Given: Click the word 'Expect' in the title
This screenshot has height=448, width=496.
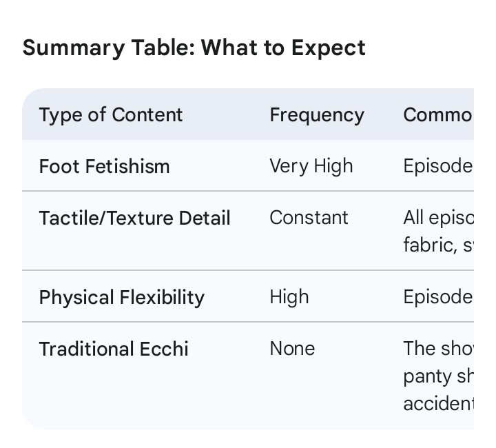Looking at the screenshot, I should [329, 48].
